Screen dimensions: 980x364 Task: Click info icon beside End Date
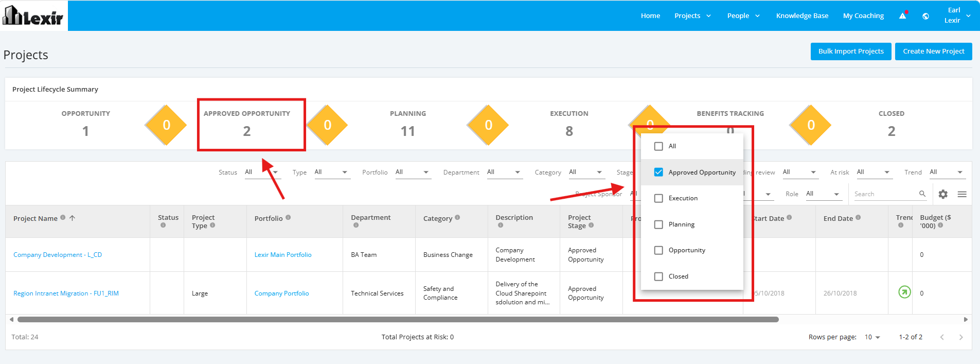point(858,217)
